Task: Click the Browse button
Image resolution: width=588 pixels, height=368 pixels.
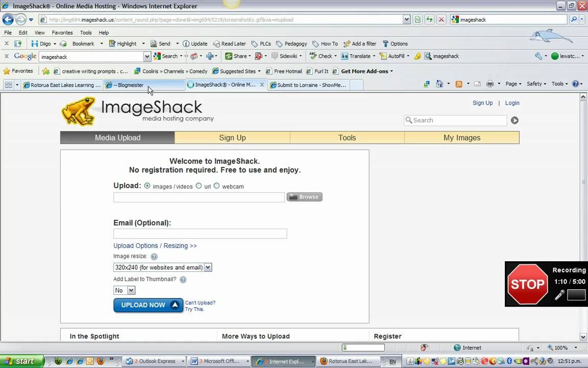Action: point(305,197)
